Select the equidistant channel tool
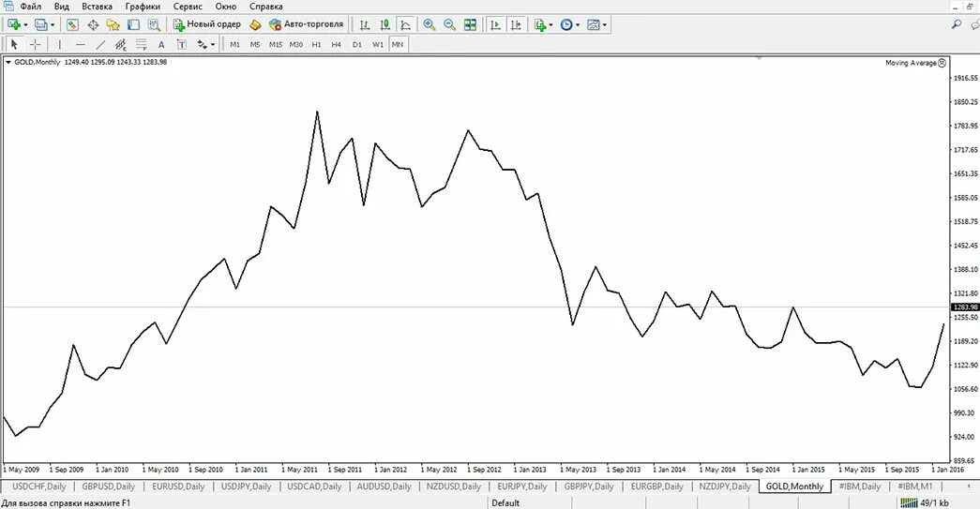This screenshot has width=980, height=509. 121,44
